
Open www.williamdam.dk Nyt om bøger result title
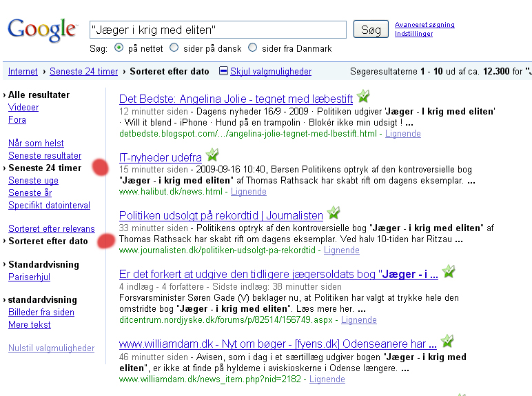click(278, 344)
